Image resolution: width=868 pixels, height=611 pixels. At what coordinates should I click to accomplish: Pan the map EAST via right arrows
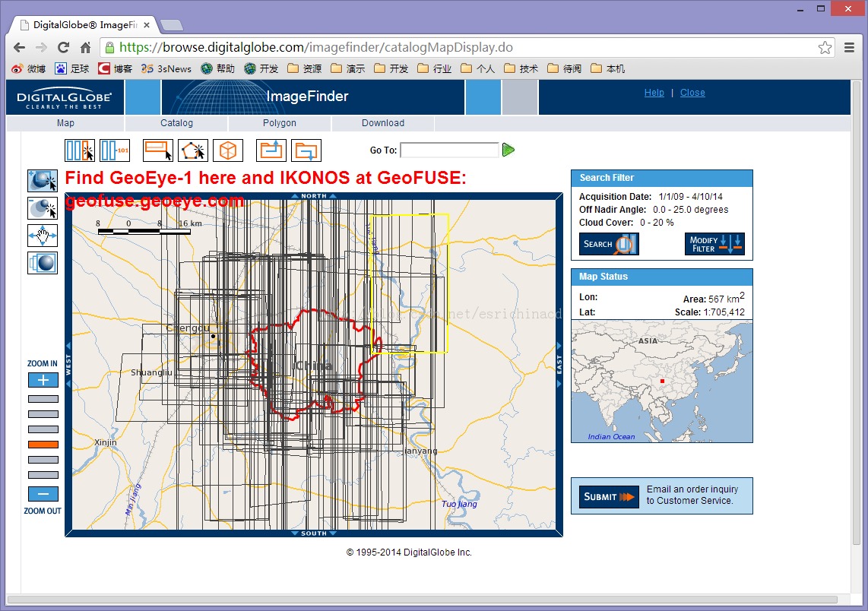tap(559, 365)
